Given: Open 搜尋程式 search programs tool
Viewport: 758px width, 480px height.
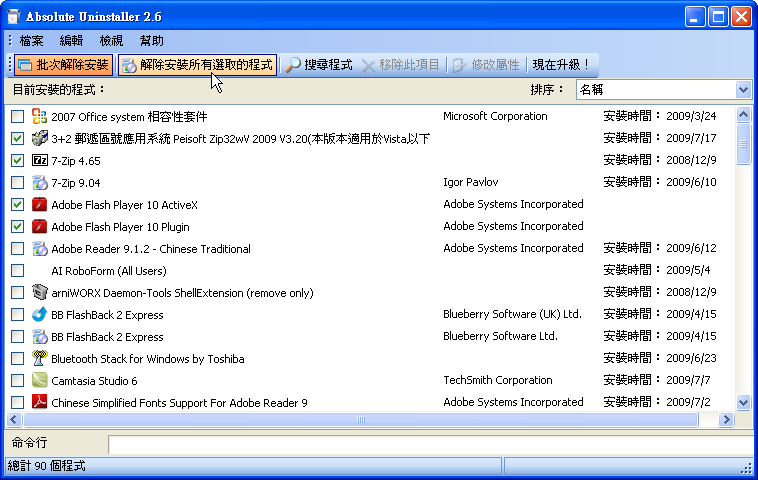Looking at the screenshot, I should 319,65.
